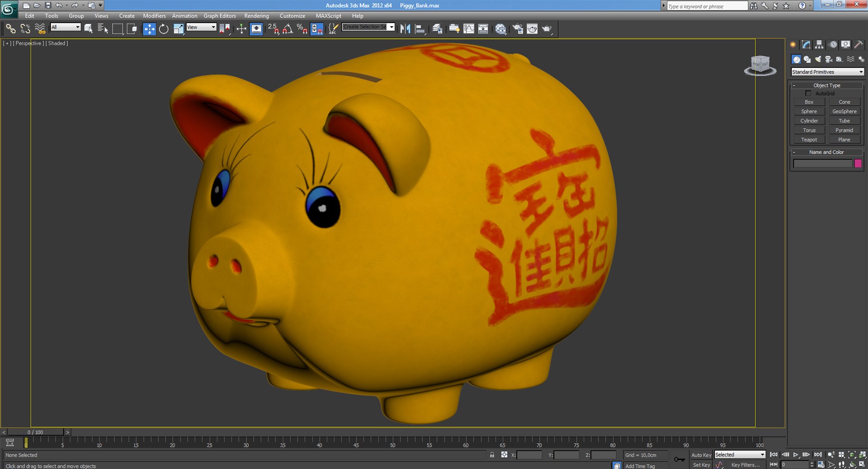Click the Sphere primitive button
This screenshot has height=469, width=868.
tap(809, 112)
